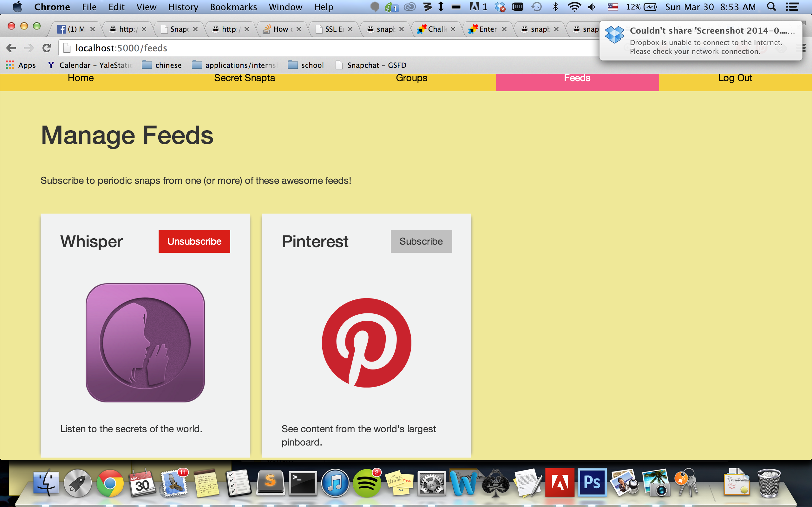Switch to the Groups nav tab
Viewport: 812px width, 507px height.
pyautogui.click(x=411, y=78)
